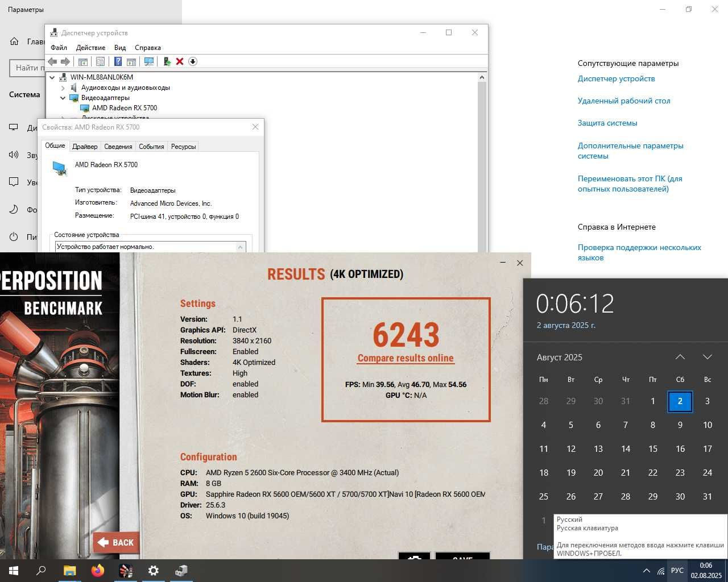Switch to Device Manager taskbar icon
Screen dimensions: 728x582
pyautogui.click(x=181, y=571)
